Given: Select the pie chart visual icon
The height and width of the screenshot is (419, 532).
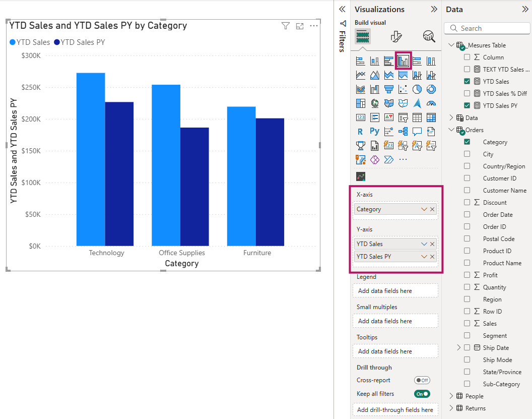Looking at the screenshot, I should point(417,89).
